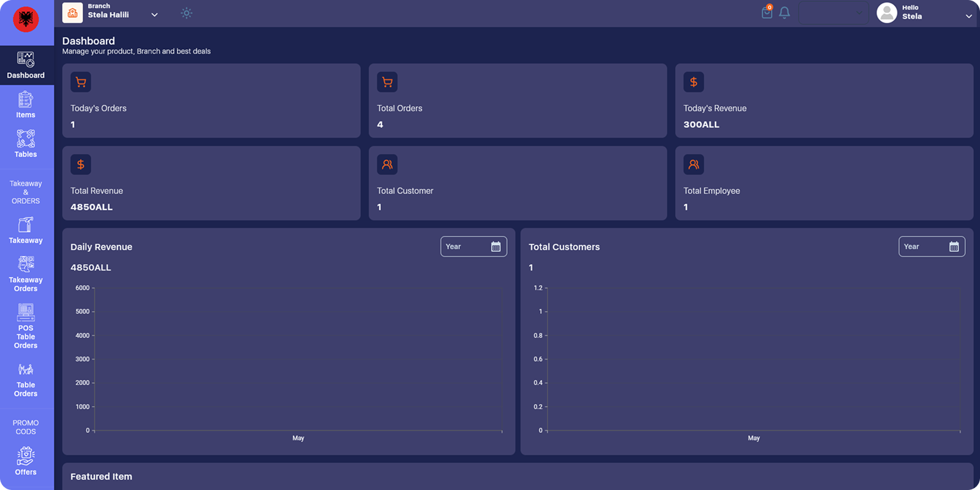Select Table Orders menu item
980x490 pixels.
[26, 380]
